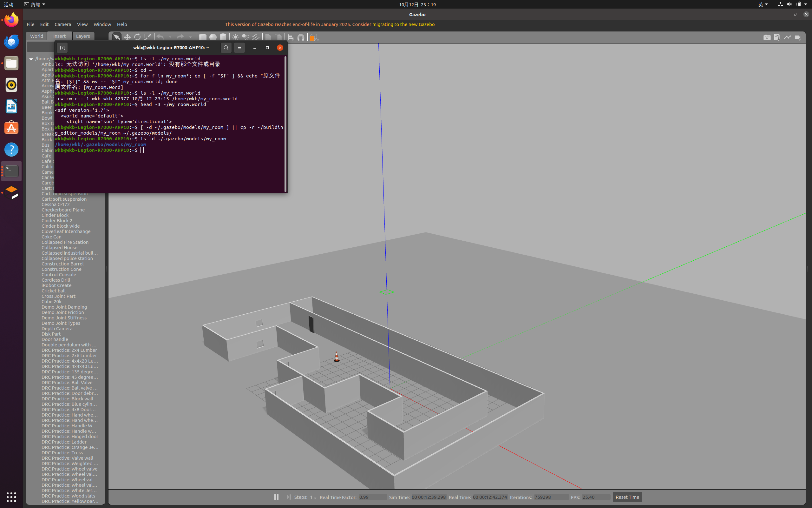Switch to the World tab
The height and width of the screenshot is (508, 812).
coord(36,36)
